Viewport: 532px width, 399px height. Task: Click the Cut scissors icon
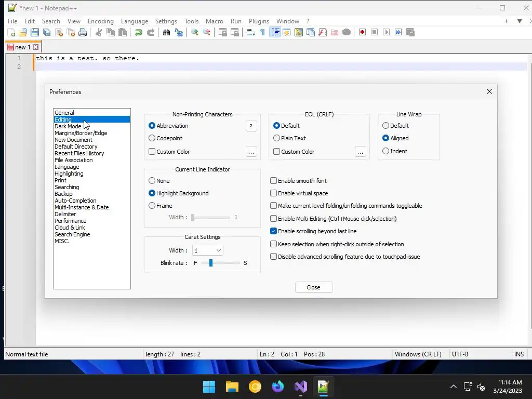98,32
